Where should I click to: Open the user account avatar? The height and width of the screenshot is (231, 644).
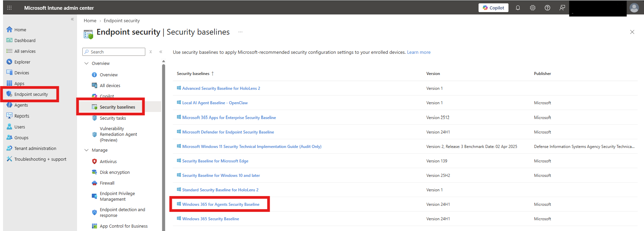pyautogui.click(x=634, y=8)
